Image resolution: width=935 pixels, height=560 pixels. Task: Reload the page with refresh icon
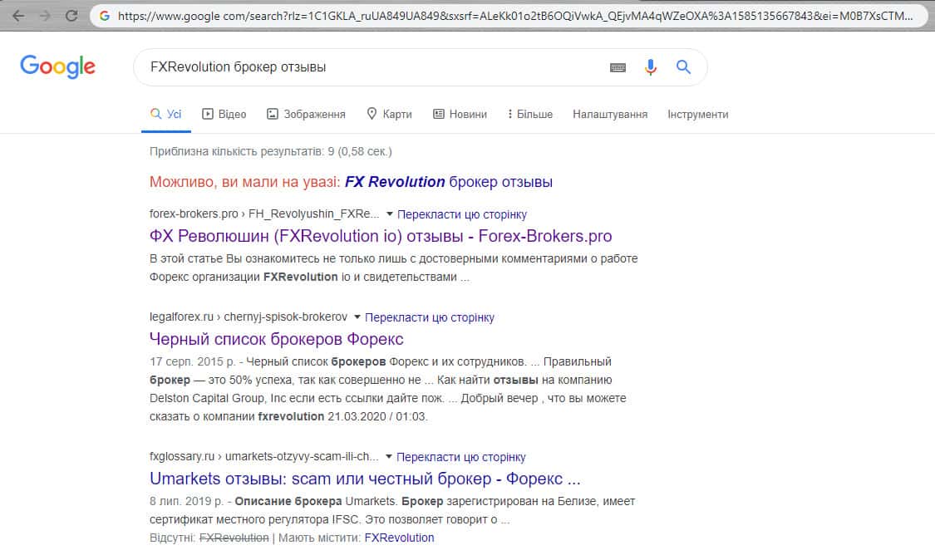pos(71,16)
